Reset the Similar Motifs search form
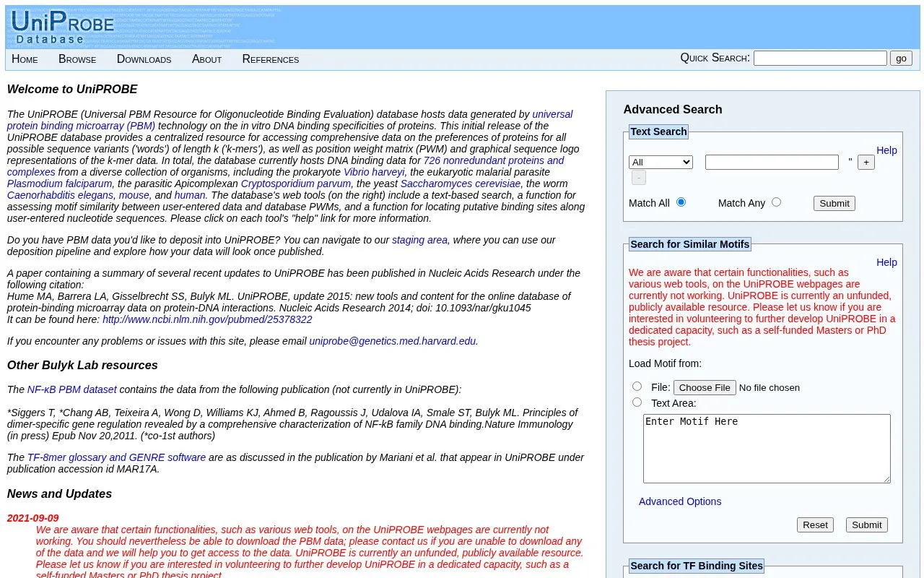 point(815,525)
